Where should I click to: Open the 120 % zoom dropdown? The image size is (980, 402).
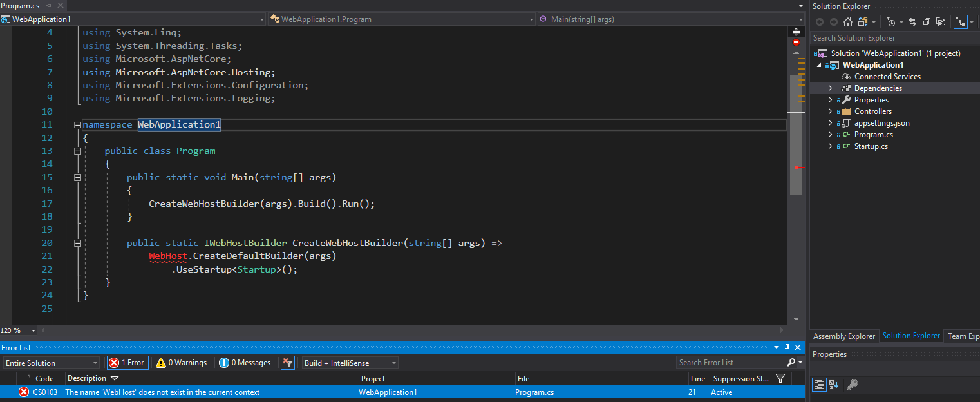click(33, 330)
